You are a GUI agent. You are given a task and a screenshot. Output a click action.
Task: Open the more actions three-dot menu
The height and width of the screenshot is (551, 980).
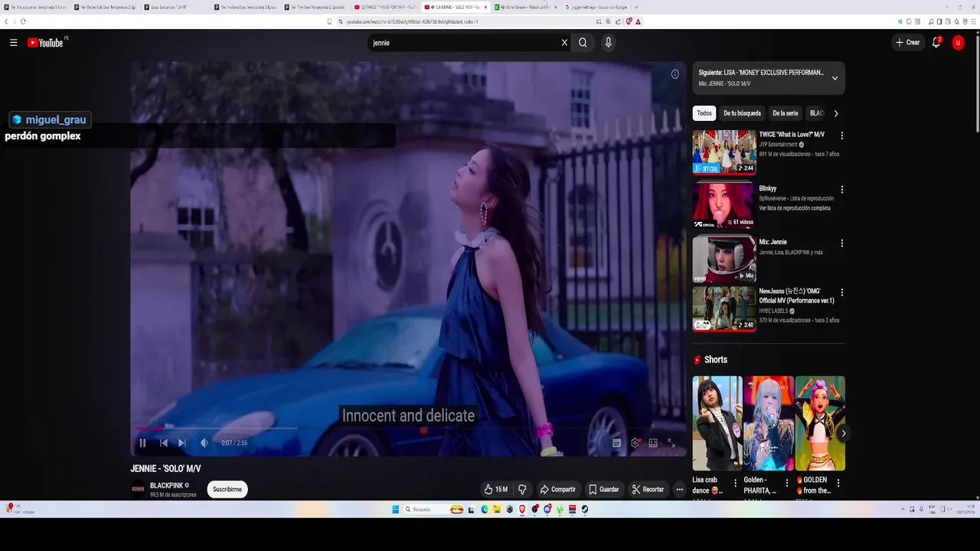click(x=679, y=490)
